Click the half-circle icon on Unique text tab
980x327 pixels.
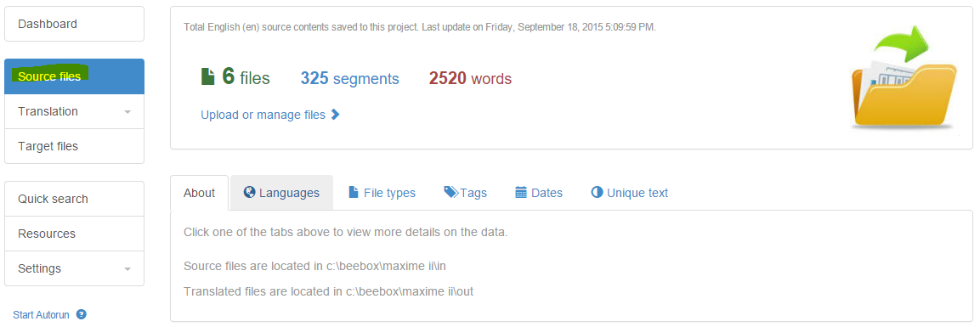click(x=597, y=192)
